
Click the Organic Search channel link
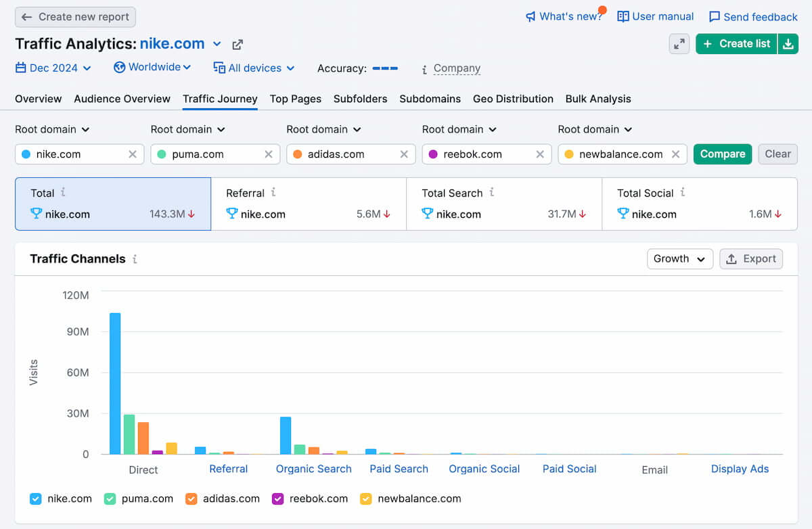[314, 469]
